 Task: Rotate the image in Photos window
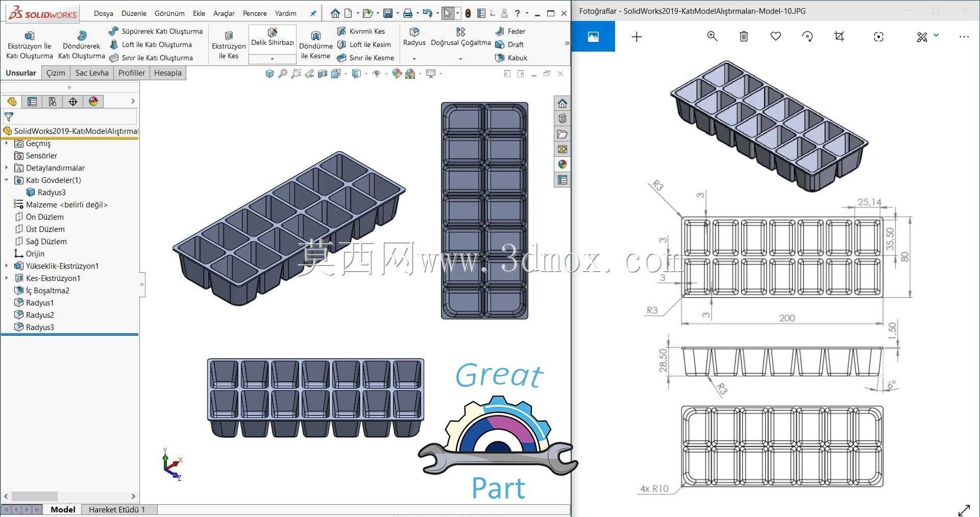(807, 36)
